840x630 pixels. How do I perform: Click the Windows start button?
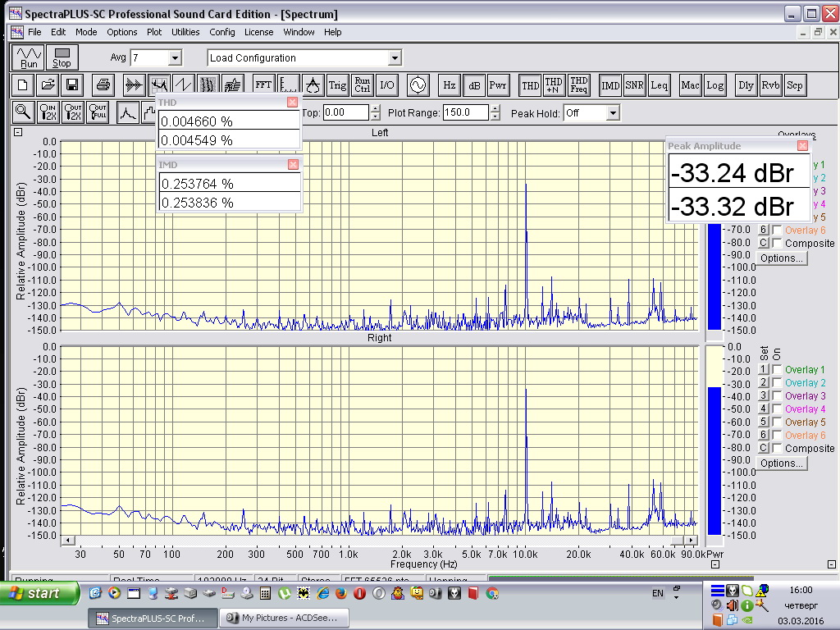tap(39, 593)
